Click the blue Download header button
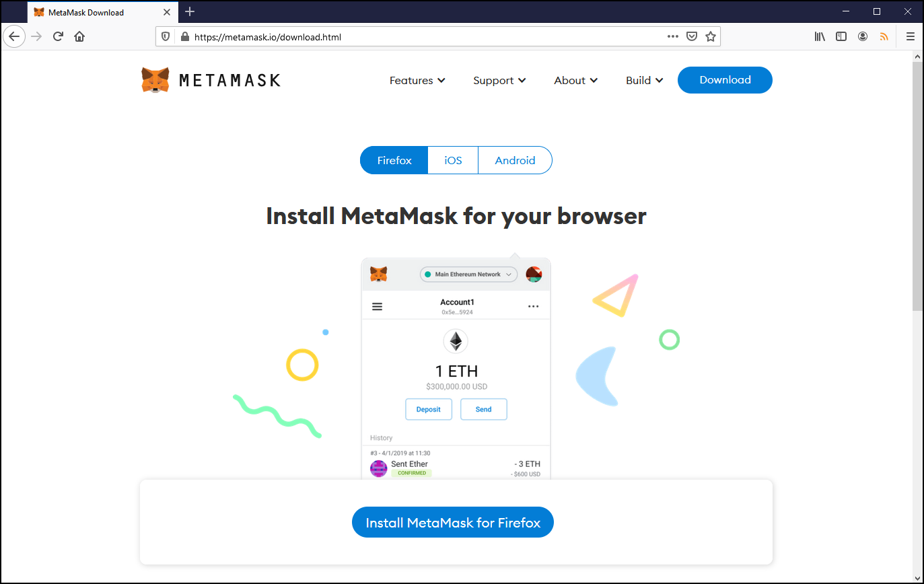This screenshot has height=584, width=924. tap(725, 80)
